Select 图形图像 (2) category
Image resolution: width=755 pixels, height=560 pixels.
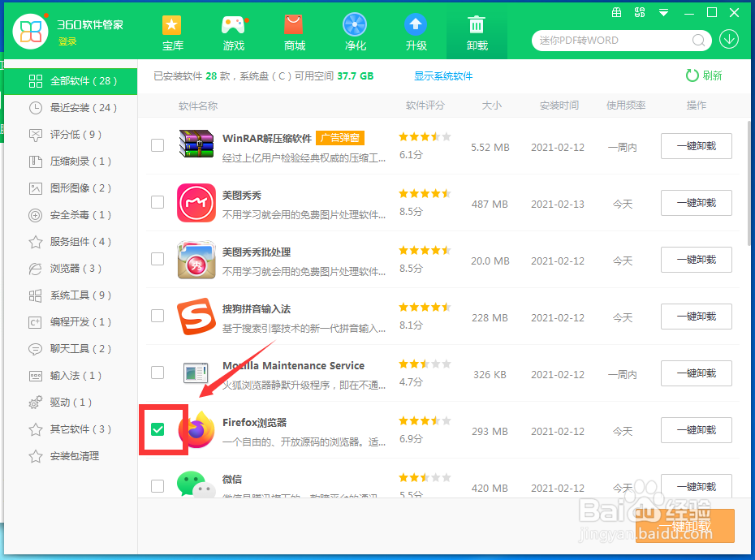click(x=71, y=187)
